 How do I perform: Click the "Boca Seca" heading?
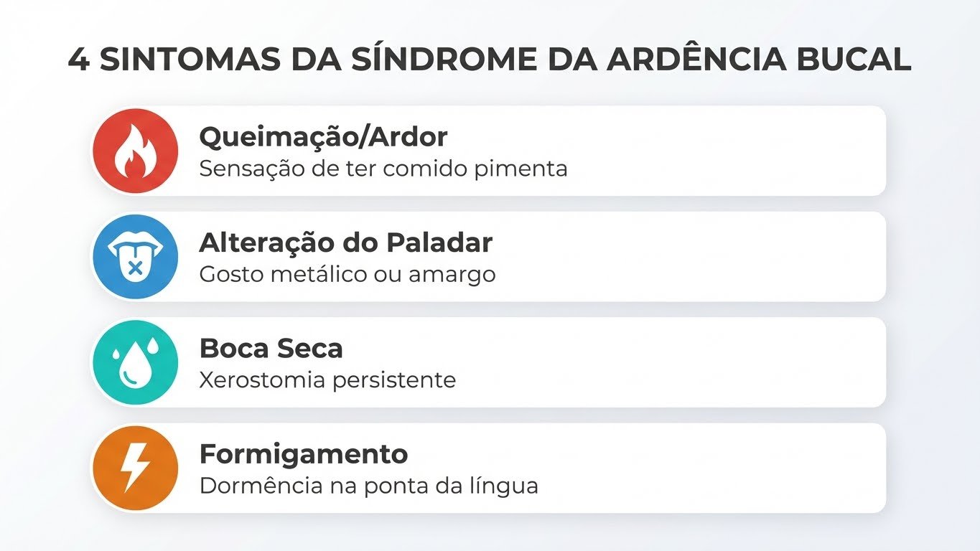271,349
